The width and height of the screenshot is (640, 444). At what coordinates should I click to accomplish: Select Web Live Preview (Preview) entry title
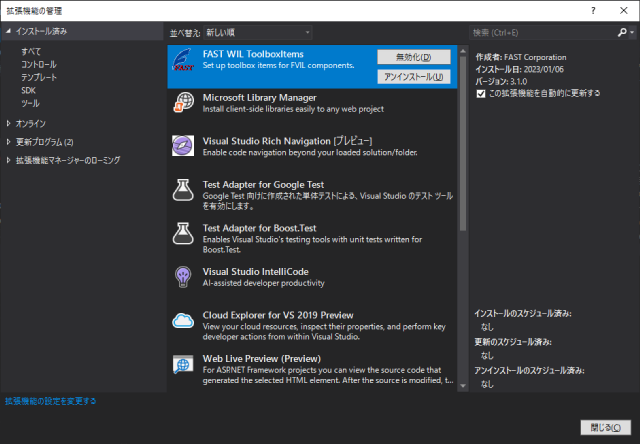click(x=262, y=359)
